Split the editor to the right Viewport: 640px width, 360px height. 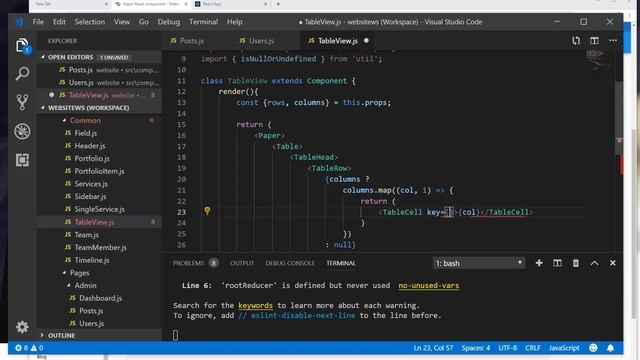pos(594,40)
